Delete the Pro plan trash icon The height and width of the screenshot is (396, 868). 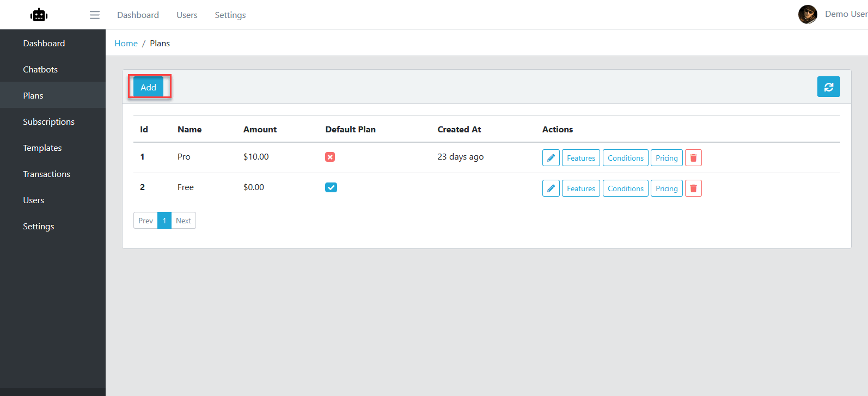(x=693, y=158)
